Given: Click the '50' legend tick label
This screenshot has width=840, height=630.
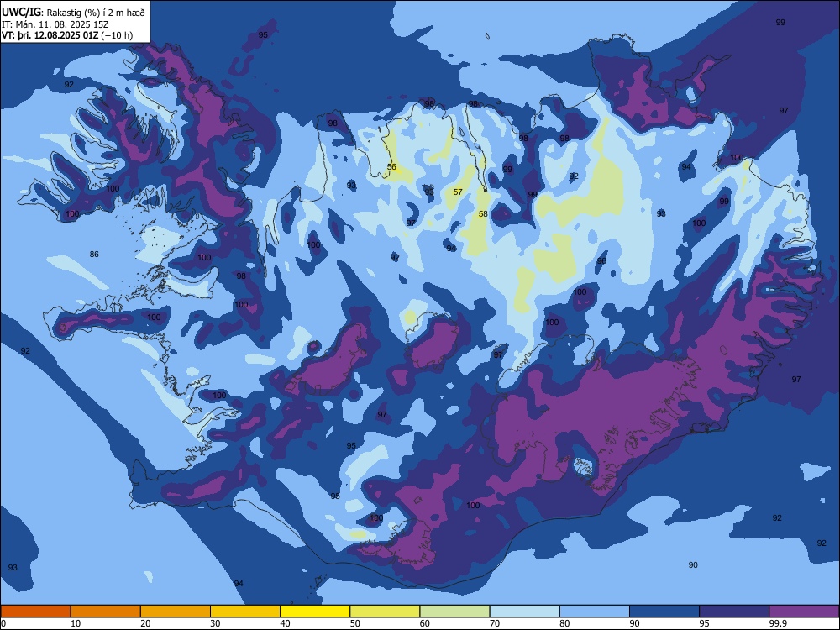Looking at the screenshot, I should [355, 623].
